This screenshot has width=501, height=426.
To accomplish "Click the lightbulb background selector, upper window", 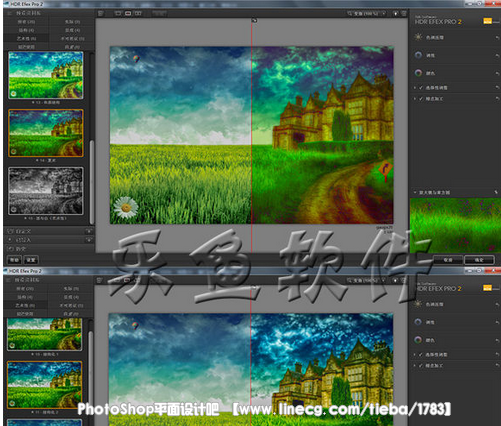I will [395, 13].
